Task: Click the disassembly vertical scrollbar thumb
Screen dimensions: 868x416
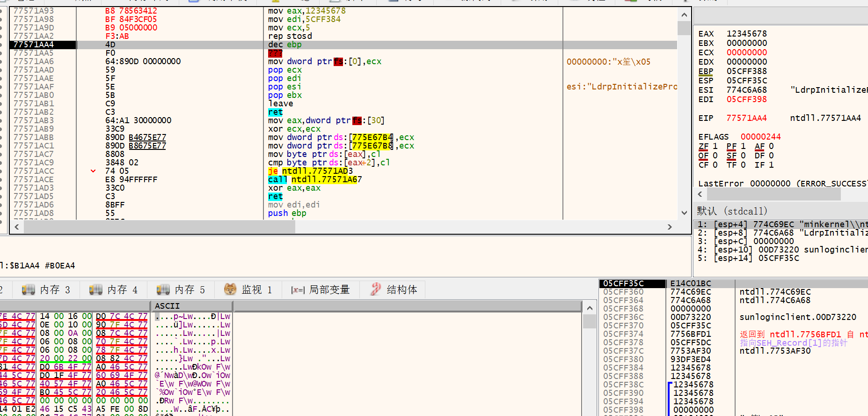Action: 684,28
